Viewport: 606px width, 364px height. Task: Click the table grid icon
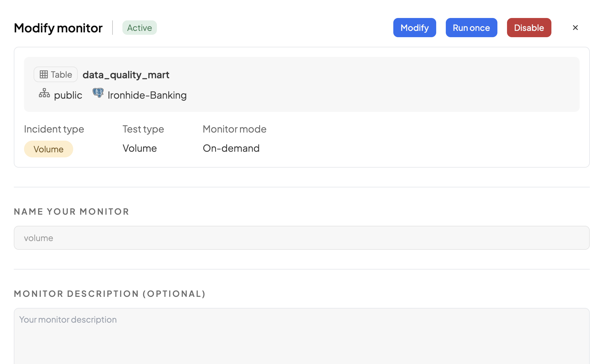pos(44,74)
